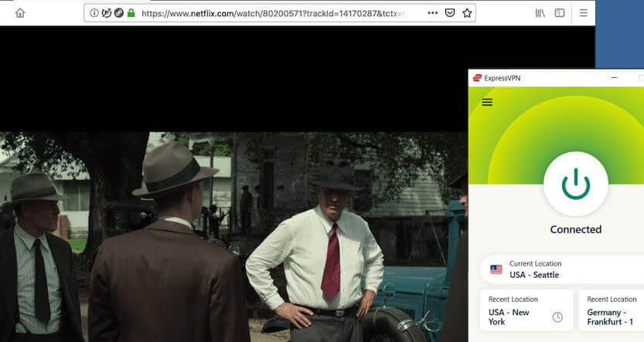Open page actions three-dot menu
Image resolution: width=644 pixels, height=342 pixels.
432,13
